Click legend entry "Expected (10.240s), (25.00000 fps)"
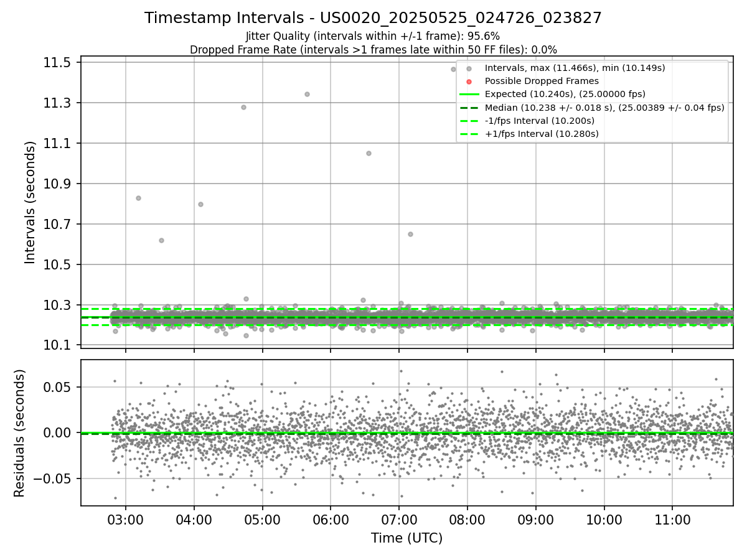747x560 pixels. tap(565, 94)
